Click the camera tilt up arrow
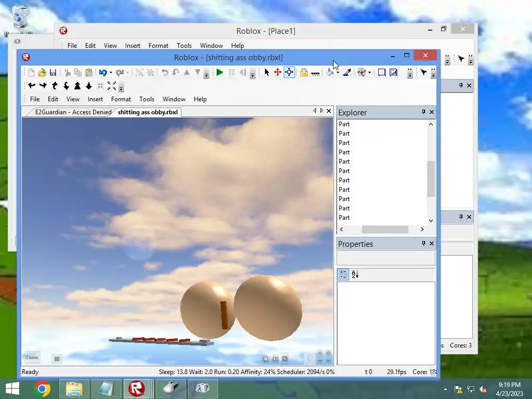The height and width of the screenshot is (399, 532). 55,86
